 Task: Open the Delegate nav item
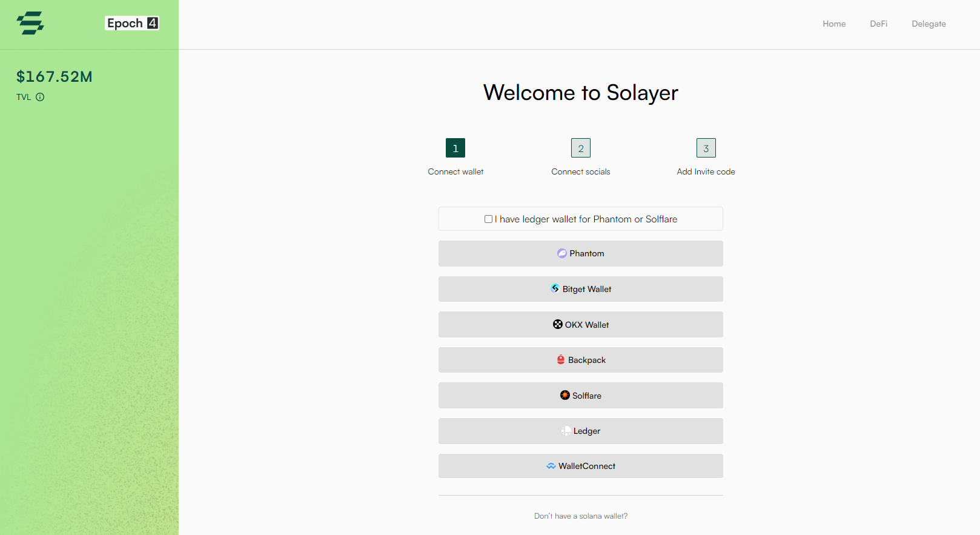(x=929, y=24)
